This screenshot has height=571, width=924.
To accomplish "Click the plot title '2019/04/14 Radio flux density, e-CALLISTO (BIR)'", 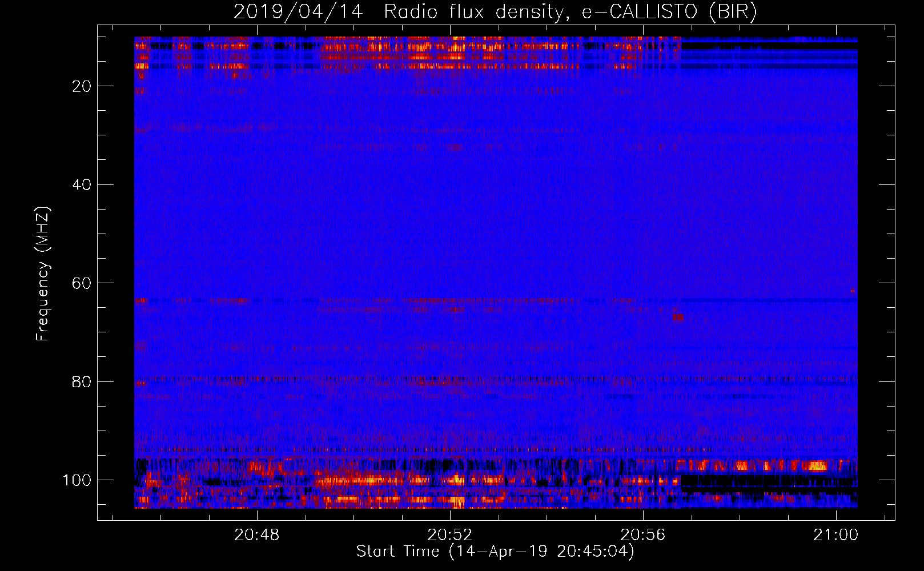I will tap(495, 11).
